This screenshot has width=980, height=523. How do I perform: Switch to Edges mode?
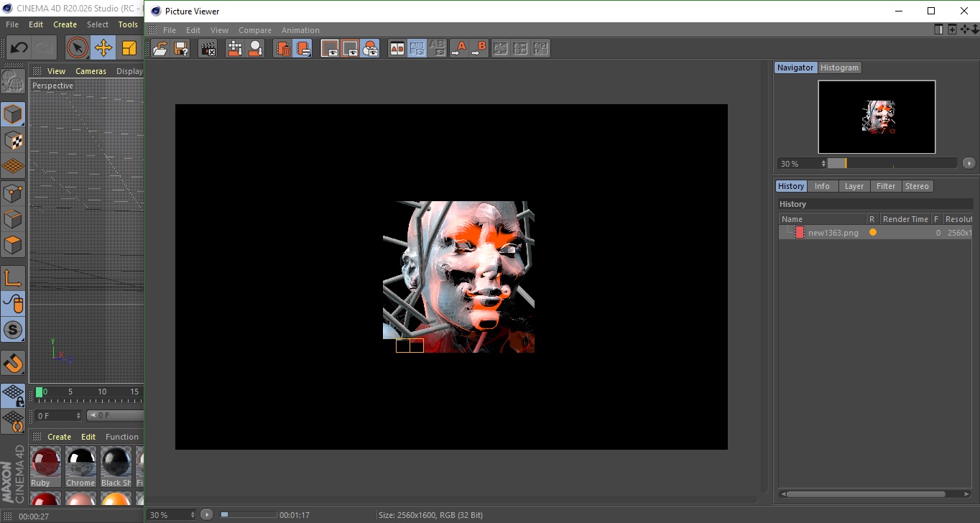pyautogui.click(x=13, y=219)
